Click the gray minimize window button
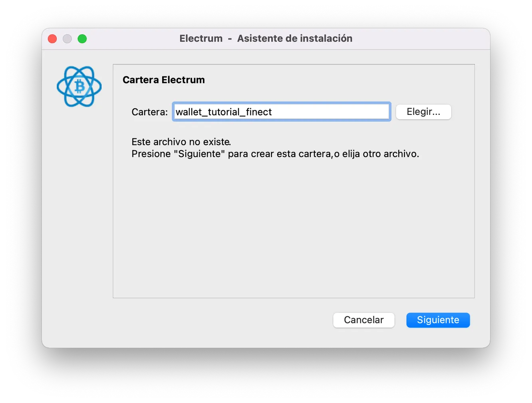 pos(67,39)
